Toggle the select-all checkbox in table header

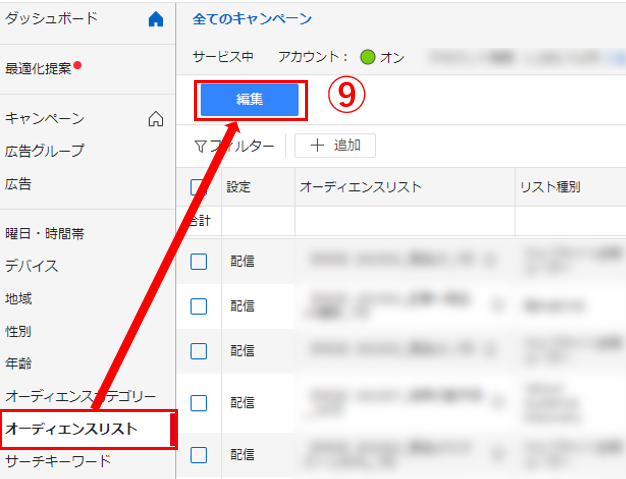point(199,186)
